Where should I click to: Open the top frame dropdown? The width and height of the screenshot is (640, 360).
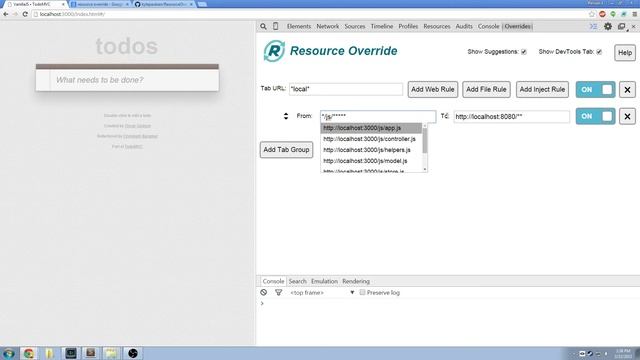click(x=322, y=293)
